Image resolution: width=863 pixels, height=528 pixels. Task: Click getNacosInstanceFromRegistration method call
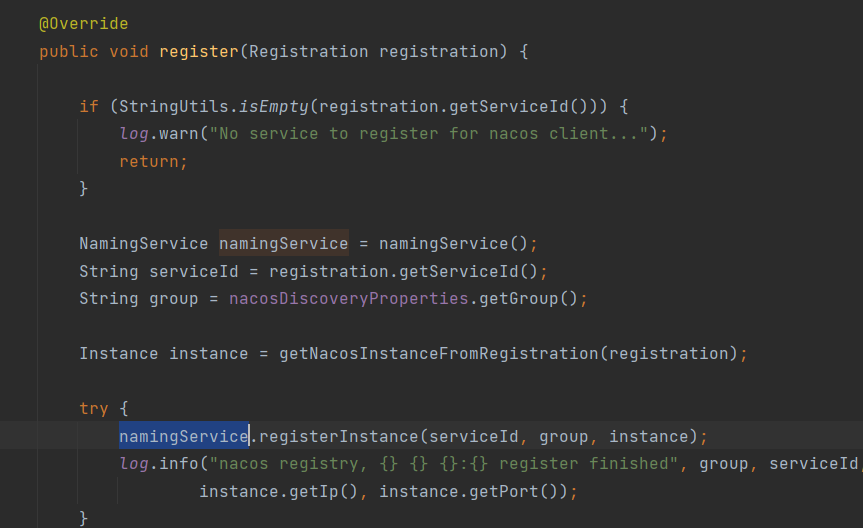pyautogui.click(x=439, y=353)
